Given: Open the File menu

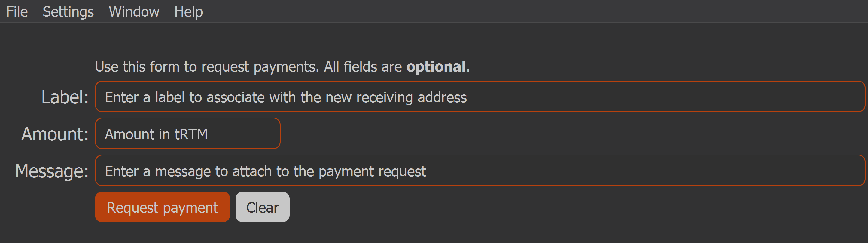Looking at the screenshot, I should coord(17,12).
